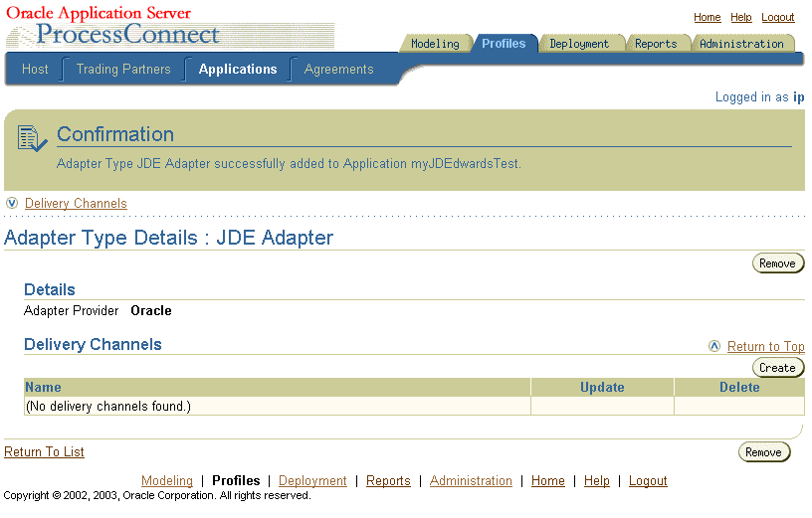Click the Logout link in the footer
The image size is (812, 518).
[x=648, y=481]
